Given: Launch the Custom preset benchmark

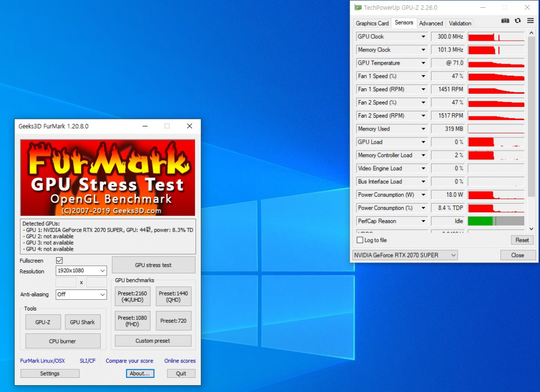Looking at the screenshot, I should [x=153, y=340].
